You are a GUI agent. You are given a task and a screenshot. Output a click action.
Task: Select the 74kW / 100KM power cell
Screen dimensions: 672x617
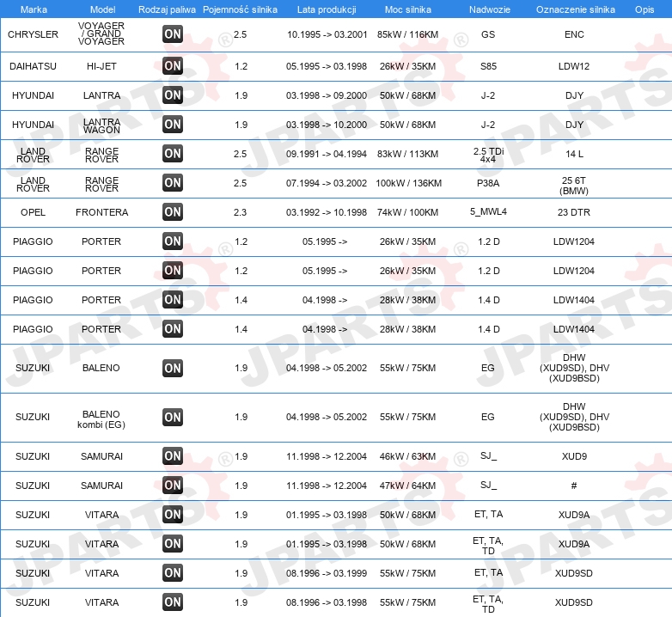click(x=408, y=212)
